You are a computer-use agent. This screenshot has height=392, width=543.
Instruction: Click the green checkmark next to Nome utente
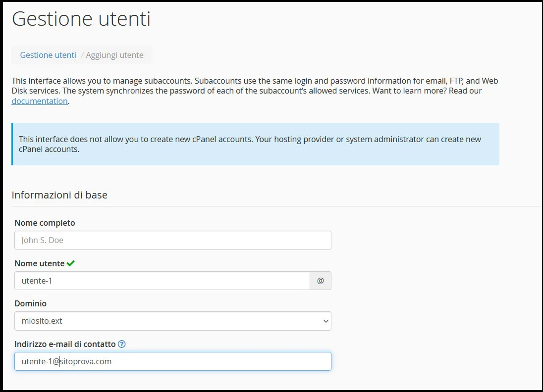pyautogui.click(x=70, y=263)
